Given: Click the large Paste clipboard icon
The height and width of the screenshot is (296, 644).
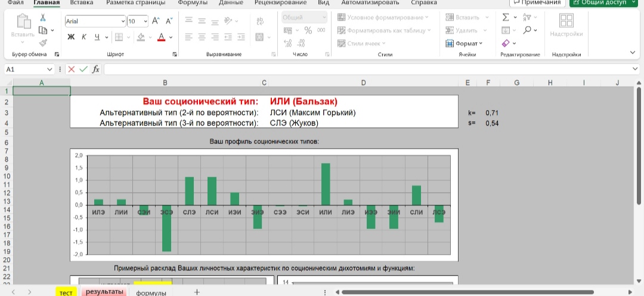Looking at the screenshot, I should (x=23, y=21).
